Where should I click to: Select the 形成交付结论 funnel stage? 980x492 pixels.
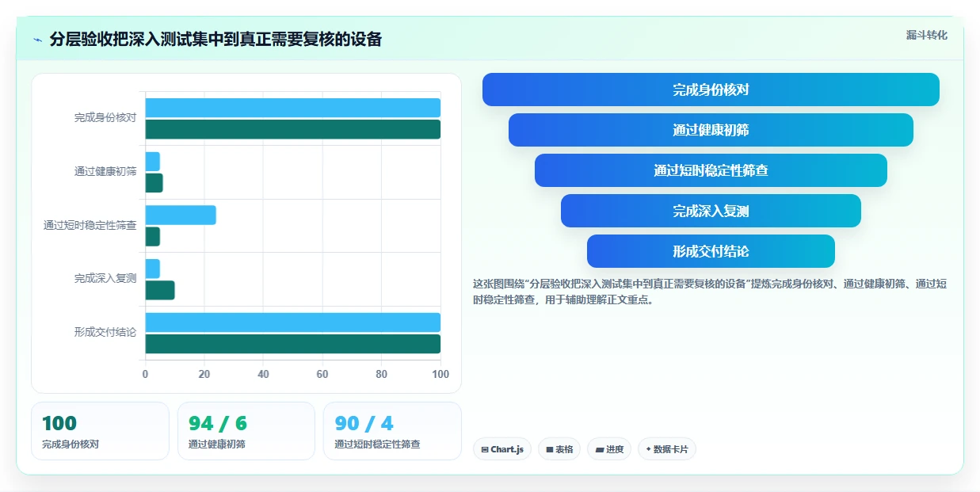tap(711, 251)
